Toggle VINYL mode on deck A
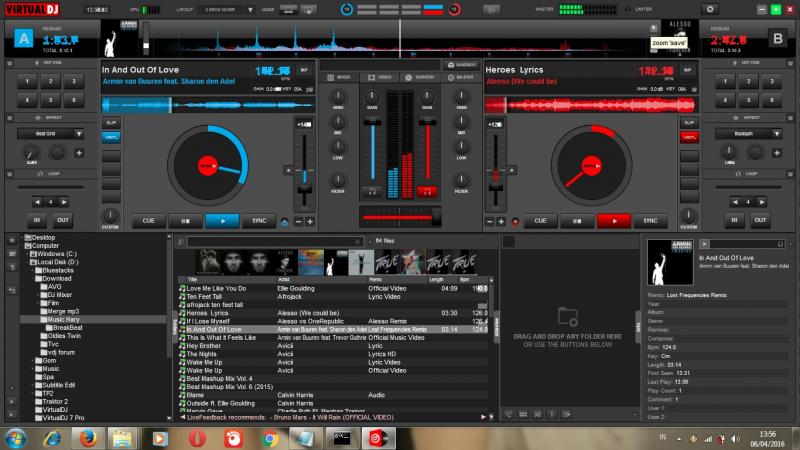 (111, 137)
